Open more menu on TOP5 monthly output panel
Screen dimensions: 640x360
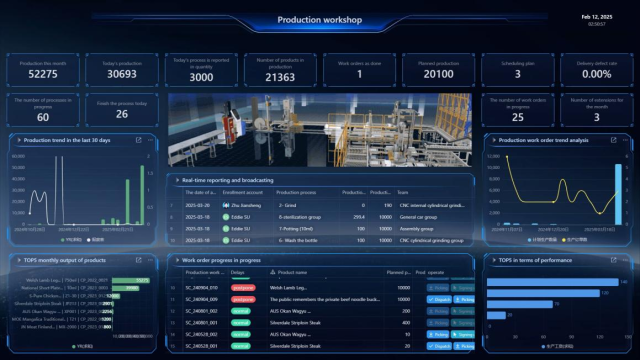pyautogui.click(x=150, y=260)
